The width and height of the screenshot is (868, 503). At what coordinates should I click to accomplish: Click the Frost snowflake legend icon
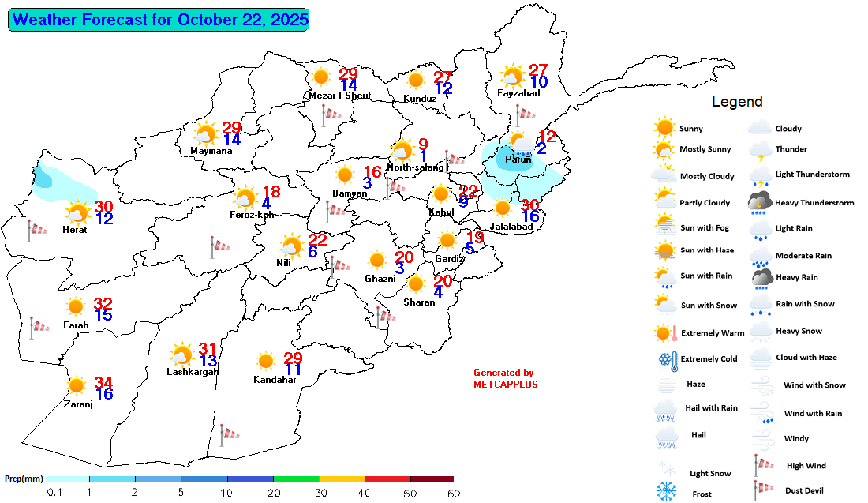point(667,492)
